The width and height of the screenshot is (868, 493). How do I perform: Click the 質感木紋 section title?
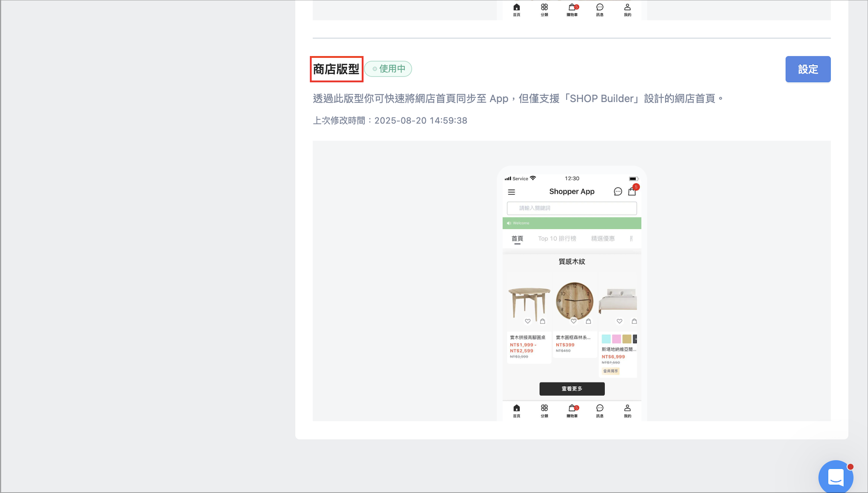(x=572, y=261)
